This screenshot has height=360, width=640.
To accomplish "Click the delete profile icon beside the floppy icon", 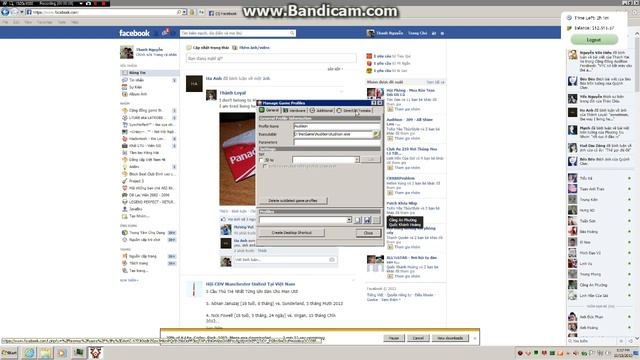I will tap(376, 220).
